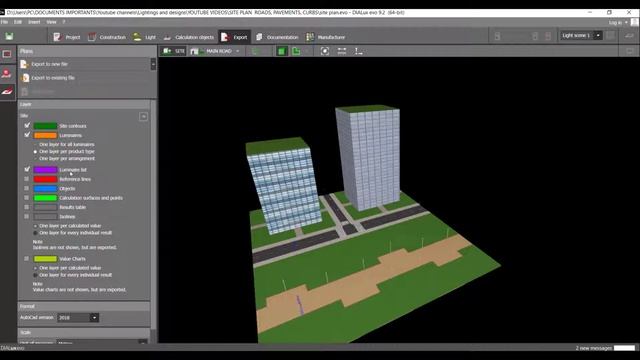Expand the Plans list side arrow
Viewport: 640px width, 360px height.
[x=153, y=64]
